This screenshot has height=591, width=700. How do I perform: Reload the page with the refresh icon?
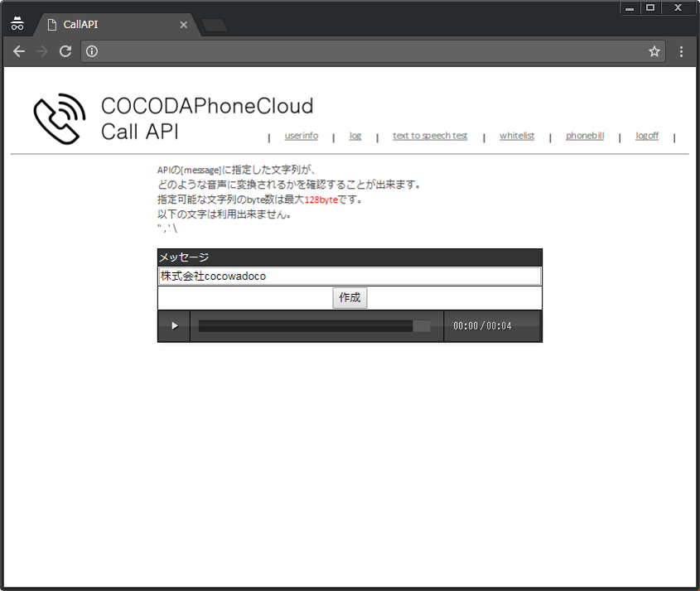65,51
